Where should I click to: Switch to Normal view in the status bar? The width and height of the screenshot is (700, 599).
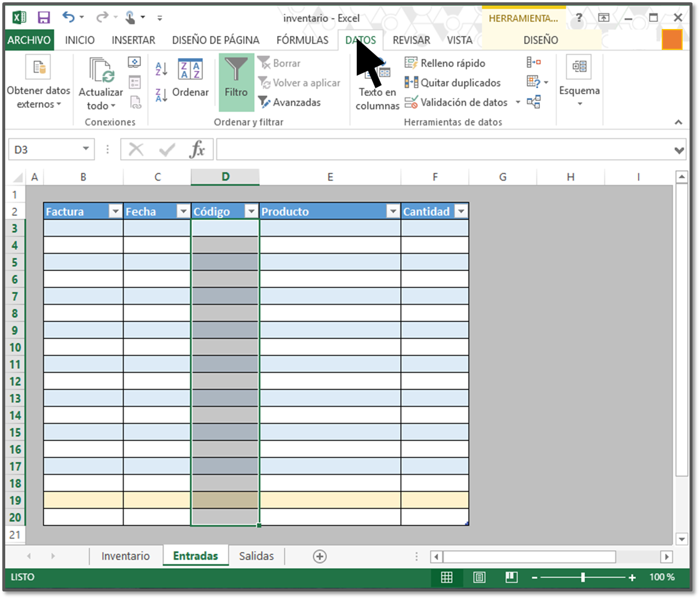[447, 578]
